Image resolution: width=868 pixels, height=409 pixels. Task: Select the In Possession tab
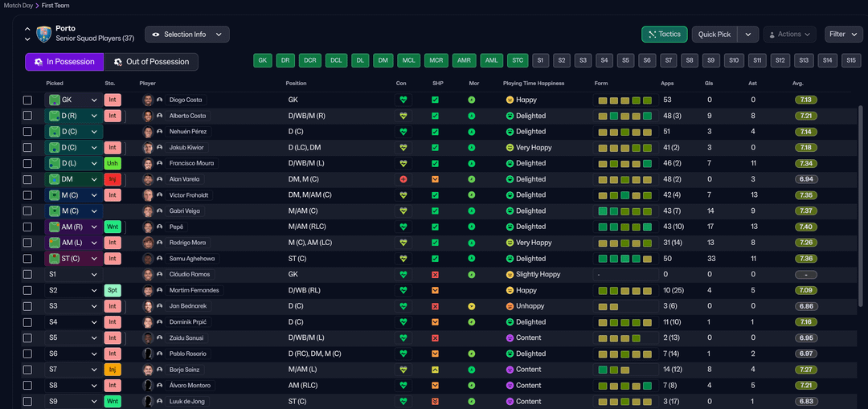tap(64, 62)
